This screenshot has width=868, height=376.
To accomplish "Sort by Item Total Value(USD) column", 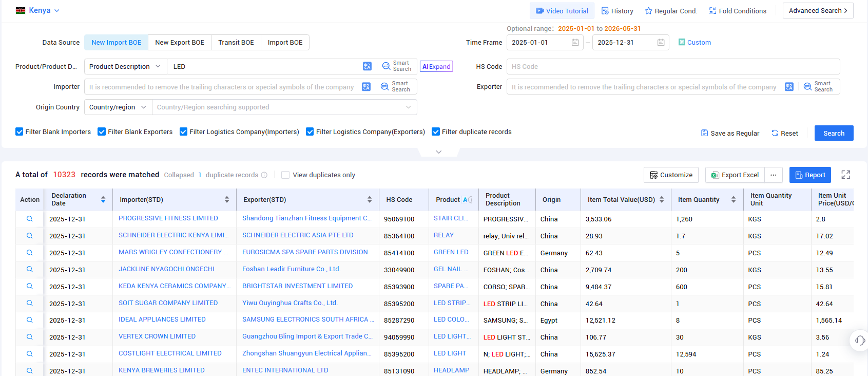I will point(662,199).
